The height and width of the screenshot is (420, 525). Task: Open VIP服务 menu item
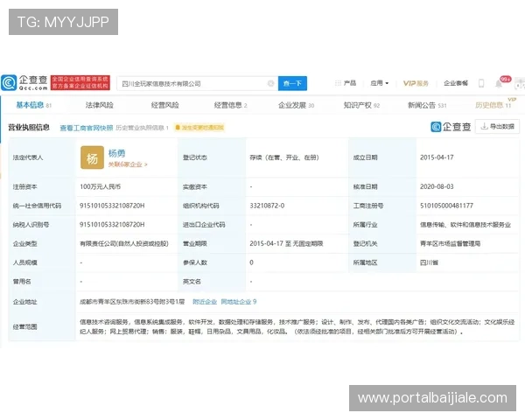click(x=416, y=83)
